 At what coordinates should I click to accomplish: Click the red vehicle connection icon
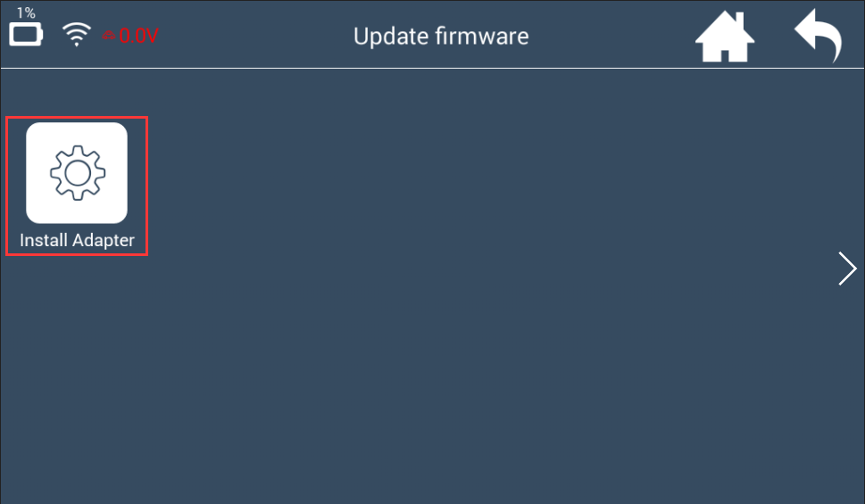[x=109, y=36]
